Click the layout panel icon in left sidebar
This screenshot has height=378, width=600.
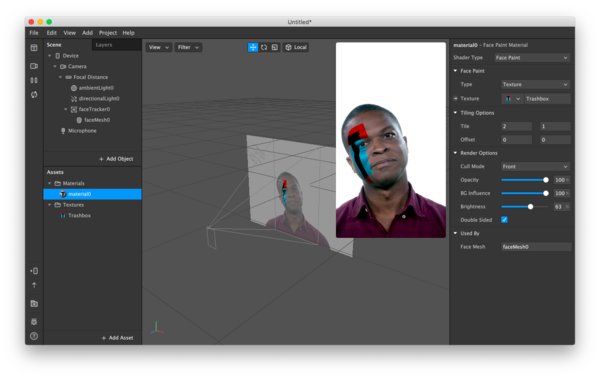click(34, 48)
